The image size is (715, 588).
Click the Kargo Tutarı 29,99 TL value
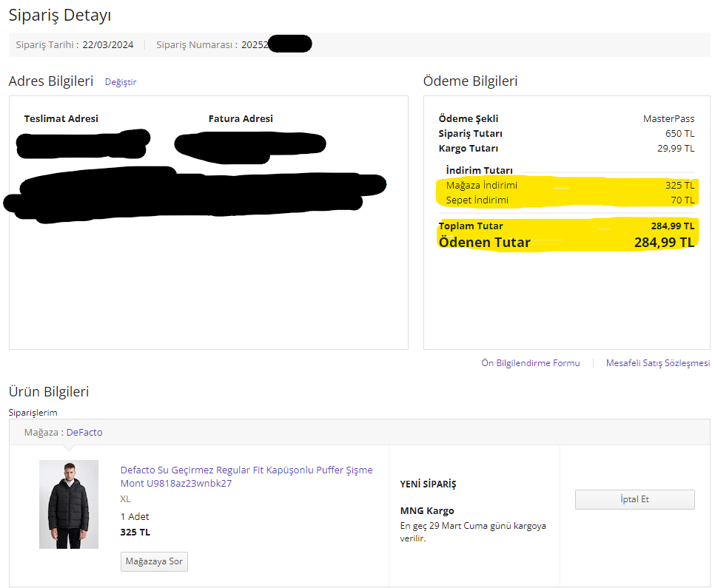pyautogui.click(x=676, y=148)
